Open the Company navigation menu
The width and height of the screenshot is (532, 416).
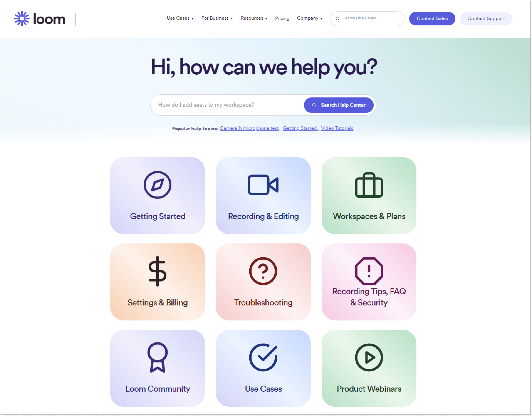[308, 18]
